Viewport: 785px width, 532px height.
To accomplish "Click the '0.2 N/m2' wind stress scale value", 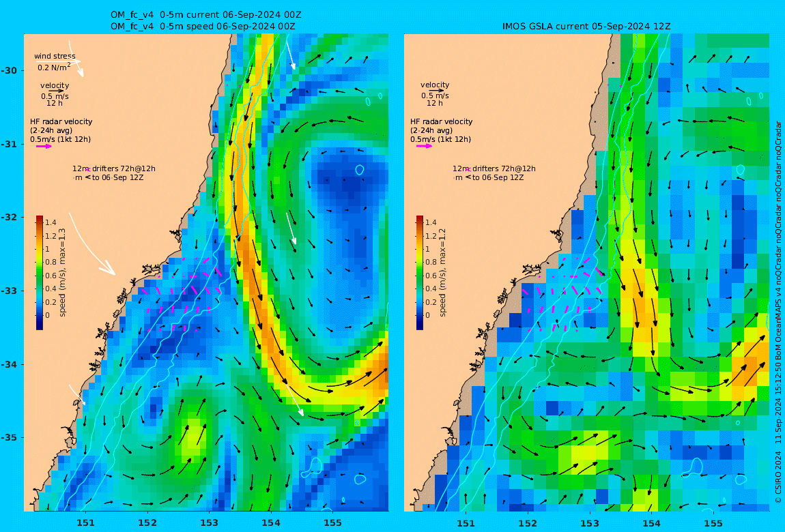I will click(54, 67).
